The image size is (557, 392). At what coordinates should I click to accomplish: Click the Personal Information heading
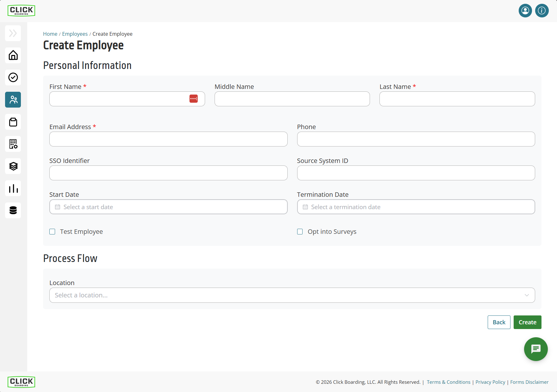tap(87, 65)
